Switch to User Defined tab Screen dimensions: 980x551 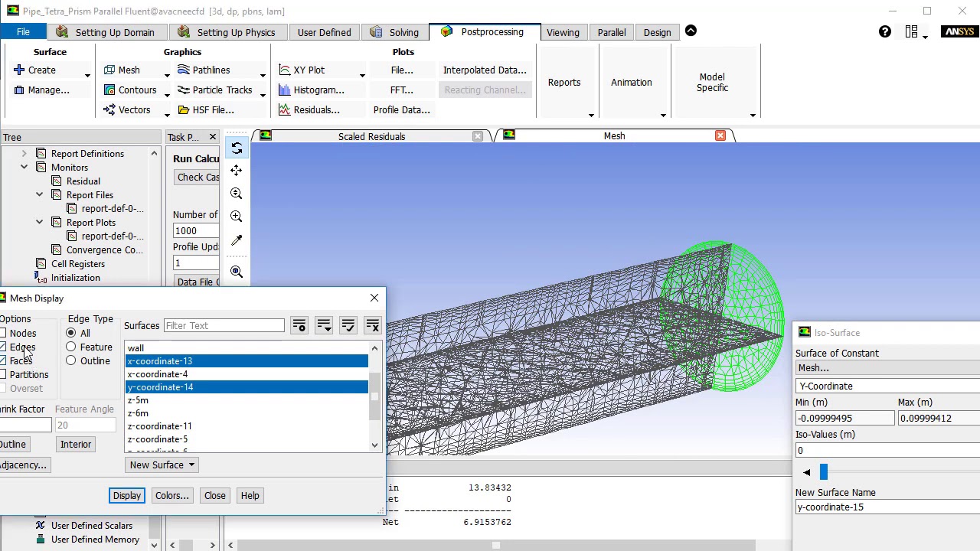[325, 32]
